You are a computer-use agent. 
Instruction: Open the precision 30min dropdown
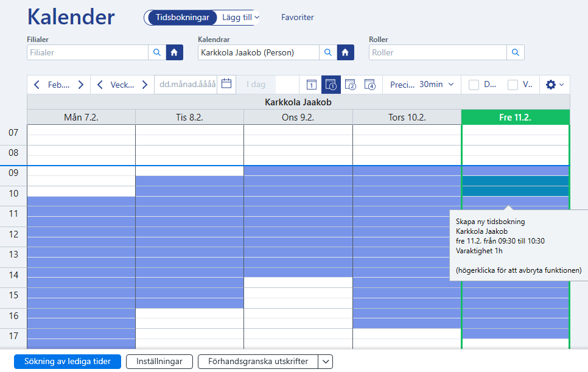(x=422, y=85)
